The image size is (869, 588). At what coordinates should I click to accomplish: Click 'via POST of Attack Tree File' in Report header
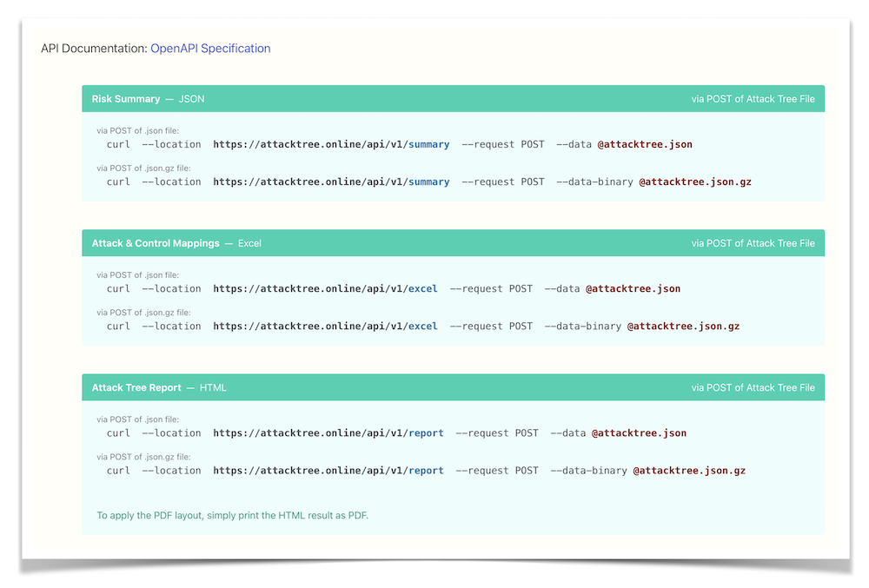tap(753, 387)
